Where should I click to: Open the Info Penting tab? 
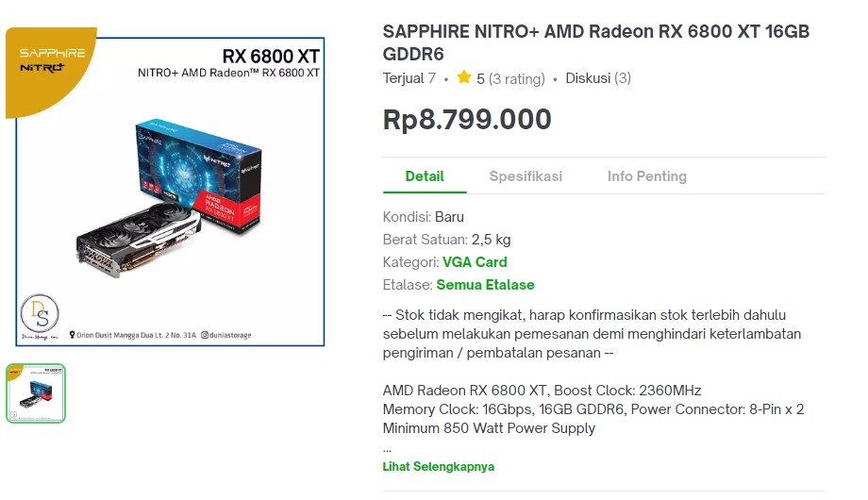pyautogui.click(x=647, y=176)
